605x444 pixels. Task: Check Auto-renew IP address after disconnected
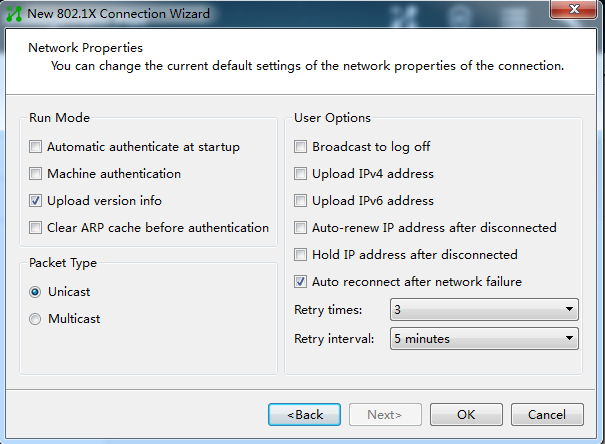click(x=300, y=228)
